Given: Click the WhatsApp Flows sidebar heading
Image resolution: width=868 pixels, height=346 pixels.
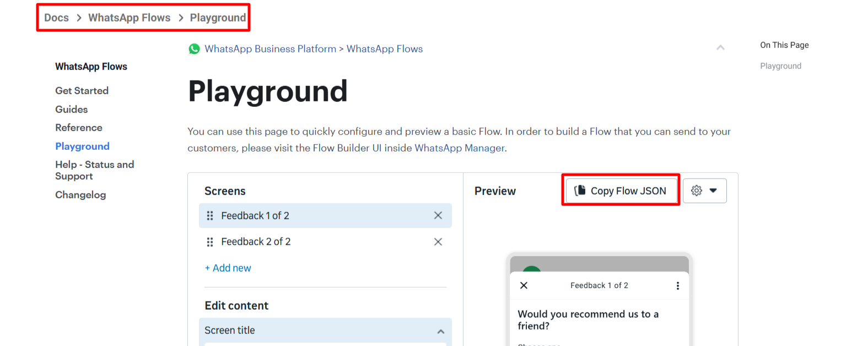Looking at the screenshot, I should tap(91, 67).
